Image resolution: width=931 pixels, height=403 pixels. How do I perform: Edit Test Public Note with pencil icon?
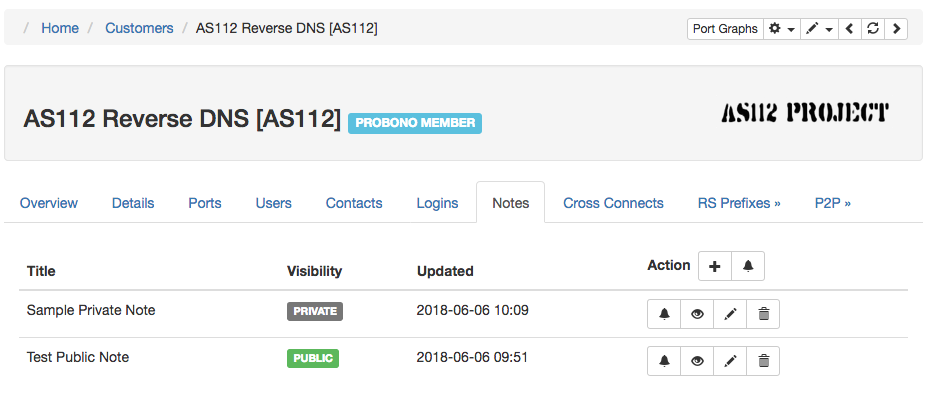point(731,361)
